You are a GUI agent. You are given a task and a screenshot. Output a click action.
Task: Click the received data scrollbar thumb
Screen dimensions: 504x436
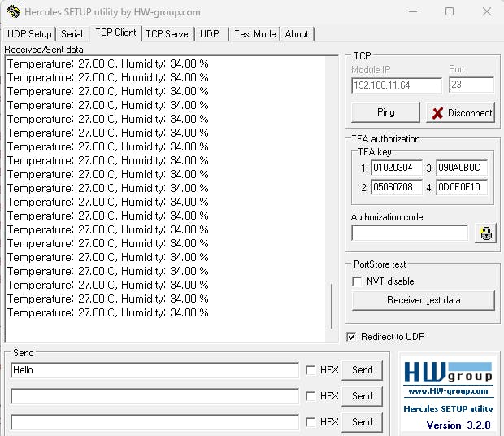[x=332, y=306]
